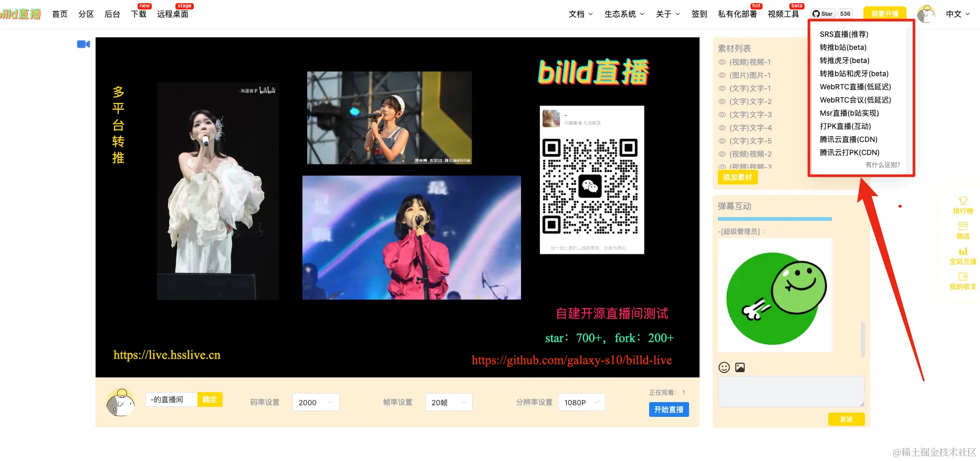Select WebRTC会议(低延迟) option
The height and width of the screenshot is (461, 980).
click(856, 100)
